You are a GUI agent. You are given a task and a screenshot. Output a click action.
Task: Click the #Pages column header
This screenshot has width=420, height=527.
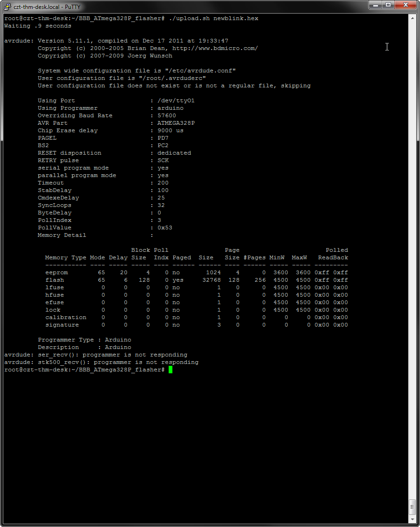click(254, 258)
